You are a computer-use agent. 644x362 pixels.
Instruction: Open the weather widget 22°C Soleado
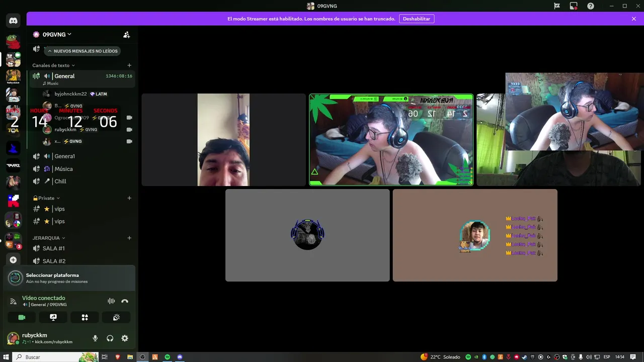440,357
